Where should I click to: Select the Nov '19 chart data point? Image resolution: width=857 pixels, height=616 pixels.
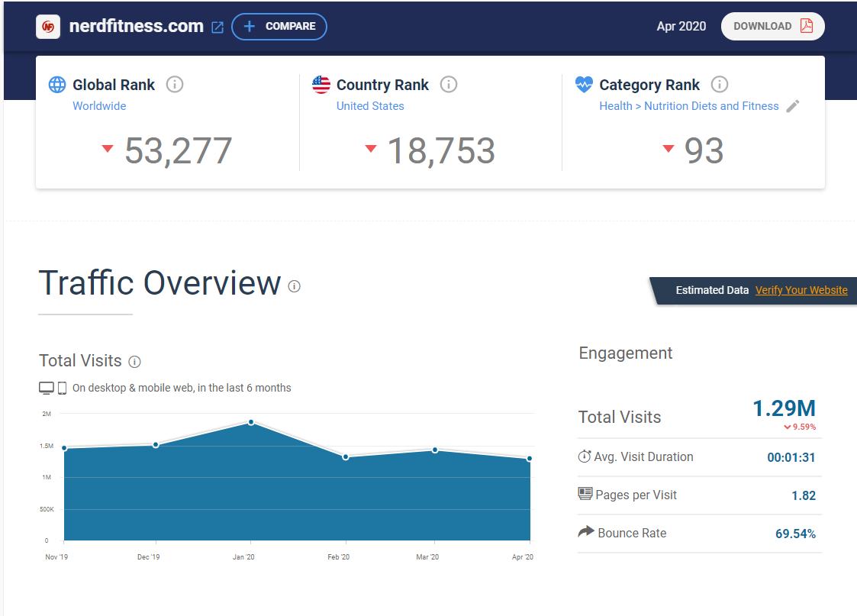(65, 448)
